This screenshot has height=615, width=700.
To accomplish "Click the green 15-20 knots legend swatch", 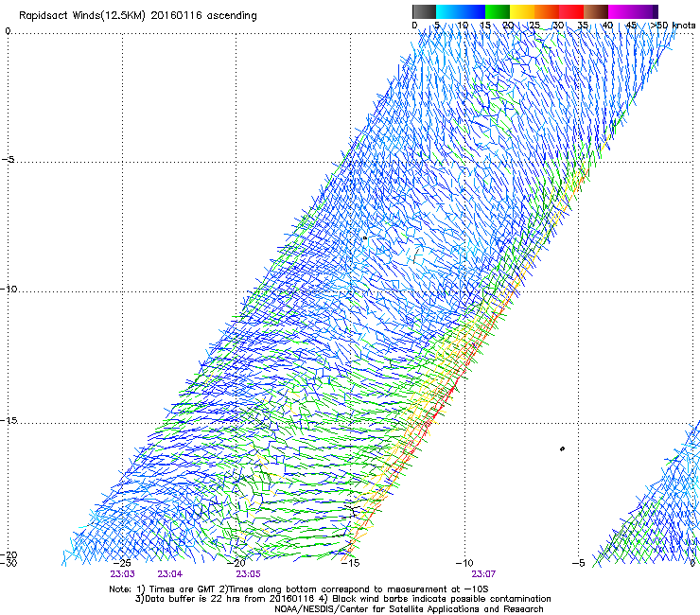I will [x=498, y=11].
